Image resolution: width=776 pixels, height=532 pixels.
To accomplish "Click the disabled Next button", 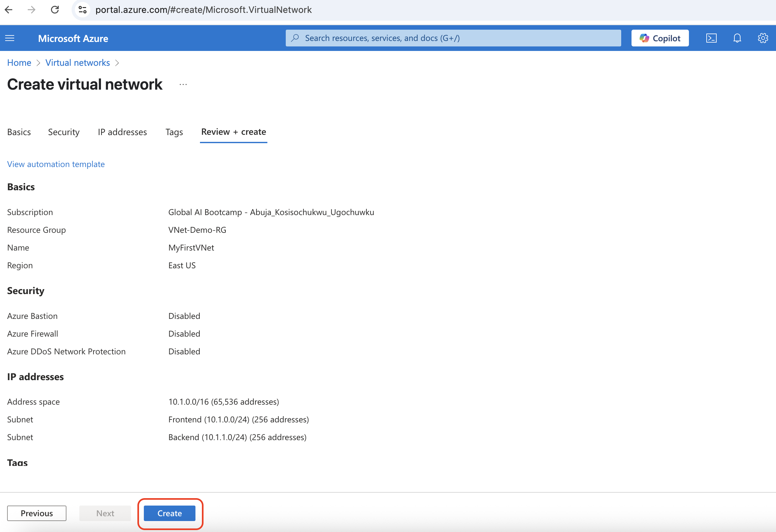I will coord(105,513).
